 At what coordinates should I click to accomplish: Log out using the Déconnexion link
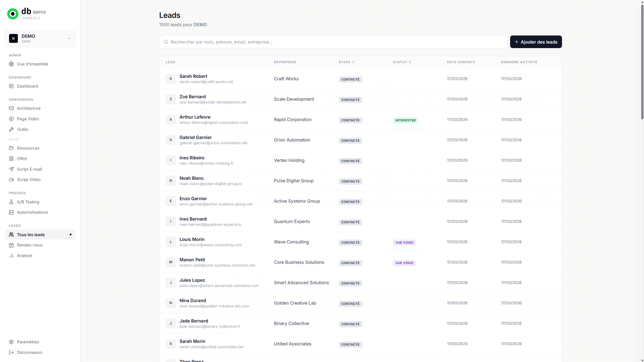(30, 353)
